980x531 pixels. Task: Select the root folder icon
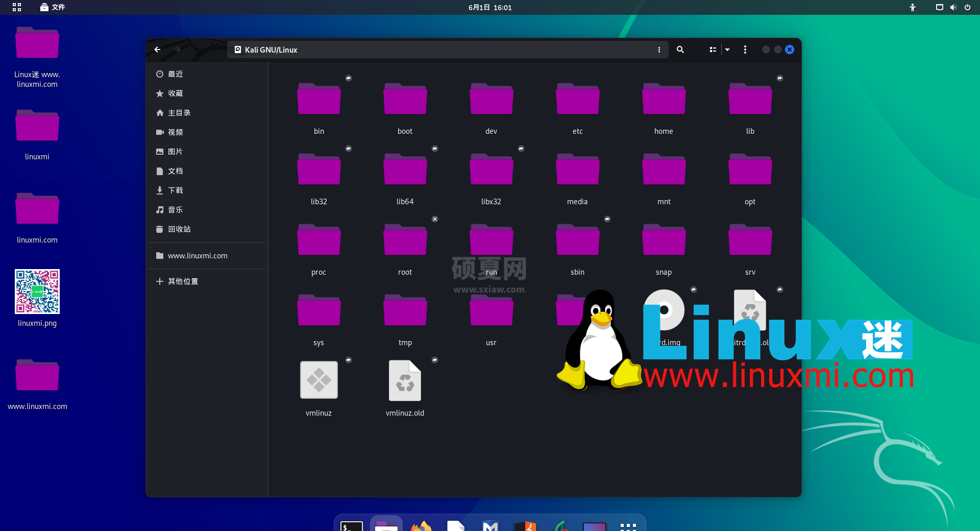click(x=405, y=239)
